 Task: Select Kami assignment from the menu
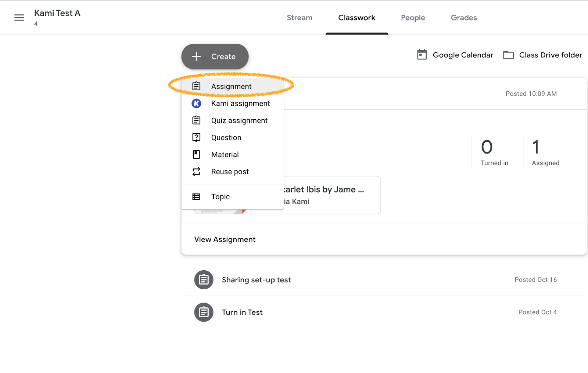coord(240,103)
